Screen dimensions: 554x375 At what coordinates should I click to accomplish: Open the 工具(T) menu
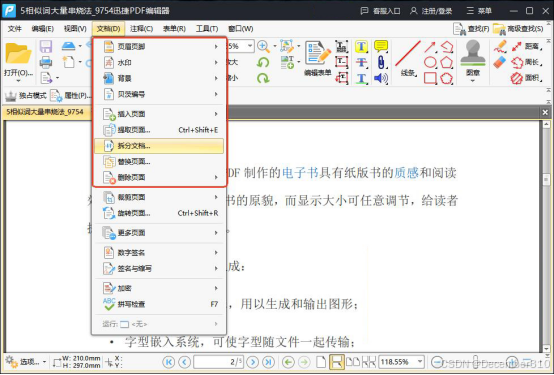207,29
